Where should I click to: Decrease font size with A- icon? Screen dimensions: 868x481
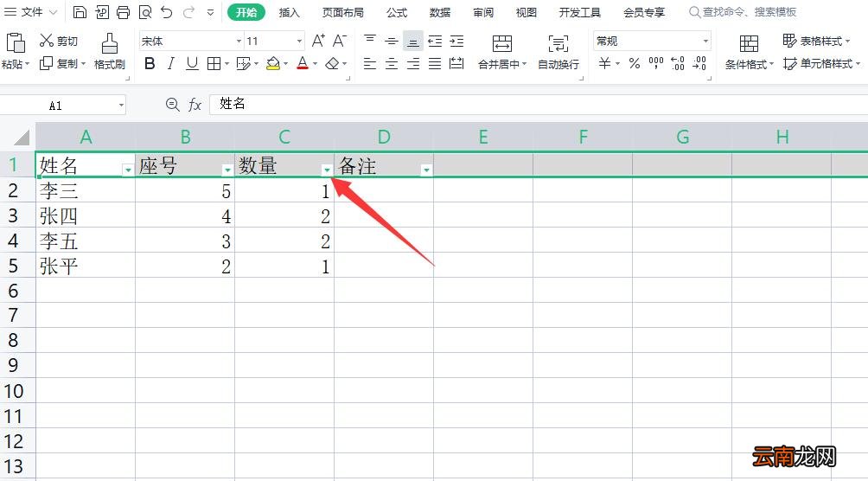pos(340,41)
